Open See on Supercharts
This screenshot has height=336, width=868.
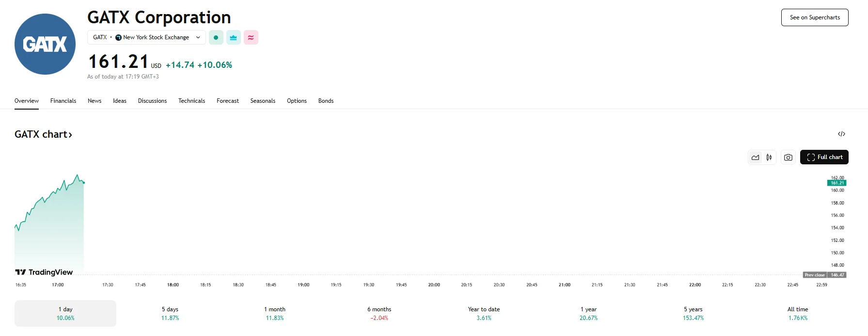coord(815,17)
